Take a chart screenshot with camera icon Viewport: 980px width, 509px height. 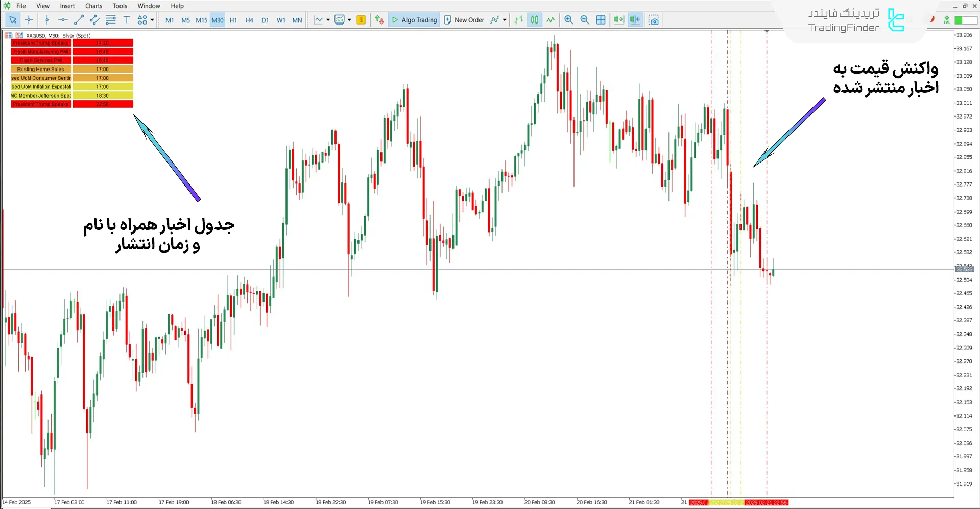point(654,20)
